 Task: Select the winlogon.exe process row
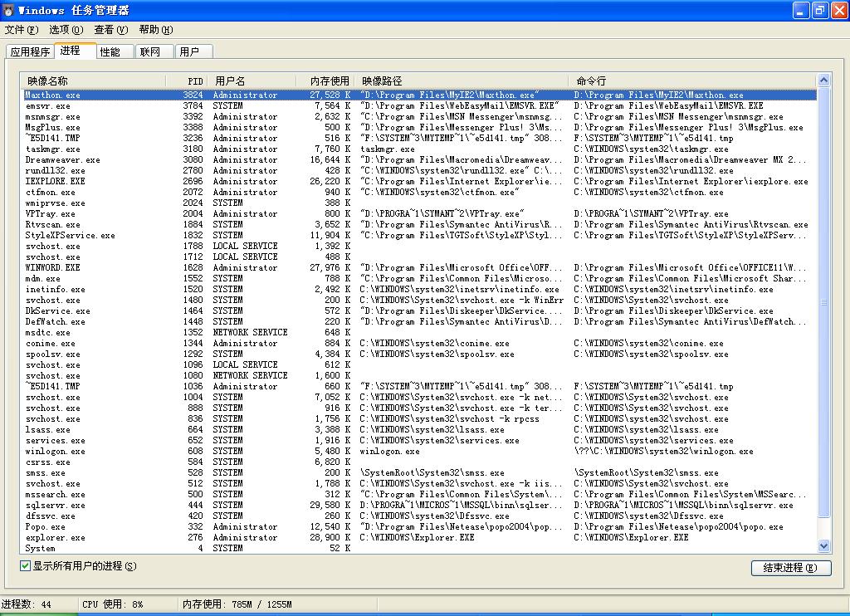[x=420, y=451]
